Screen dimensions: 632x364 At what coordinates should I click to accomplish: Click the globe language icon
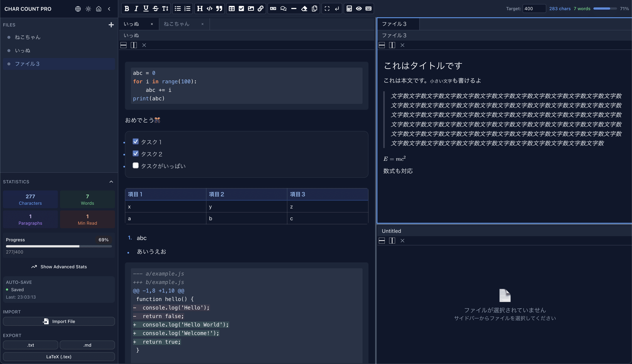pos(78,9)
